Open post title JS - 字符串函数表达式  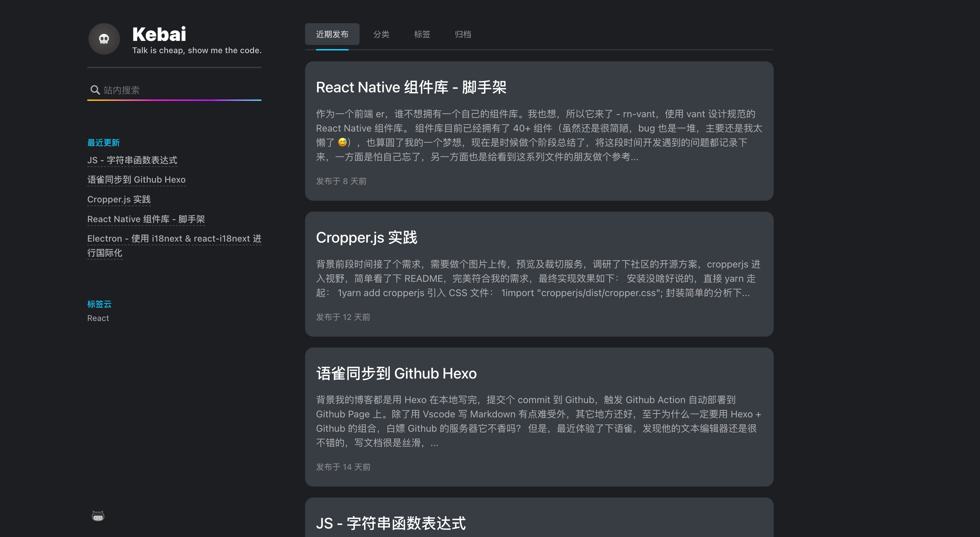click(x=391, y=523)
